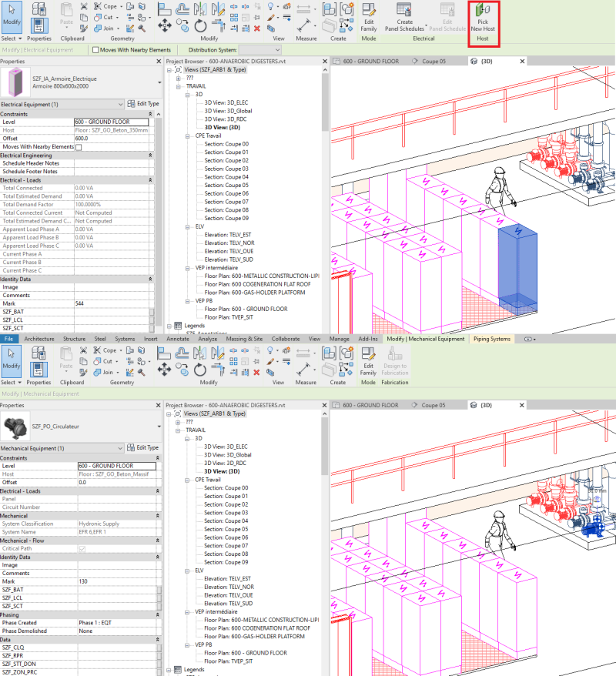Open the File menu button

(10, 339)
